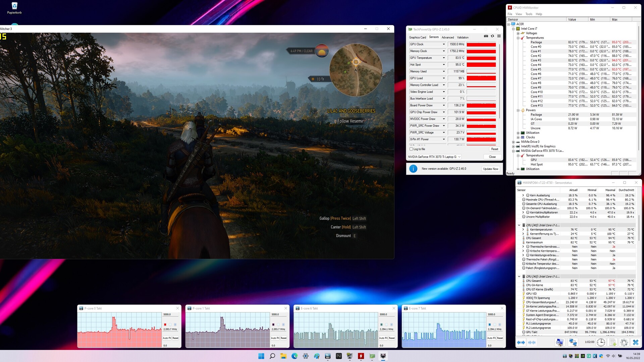Take a GPU-Z screenshot with the camera icon
This screenshot has width=644, height=362.
486,36
